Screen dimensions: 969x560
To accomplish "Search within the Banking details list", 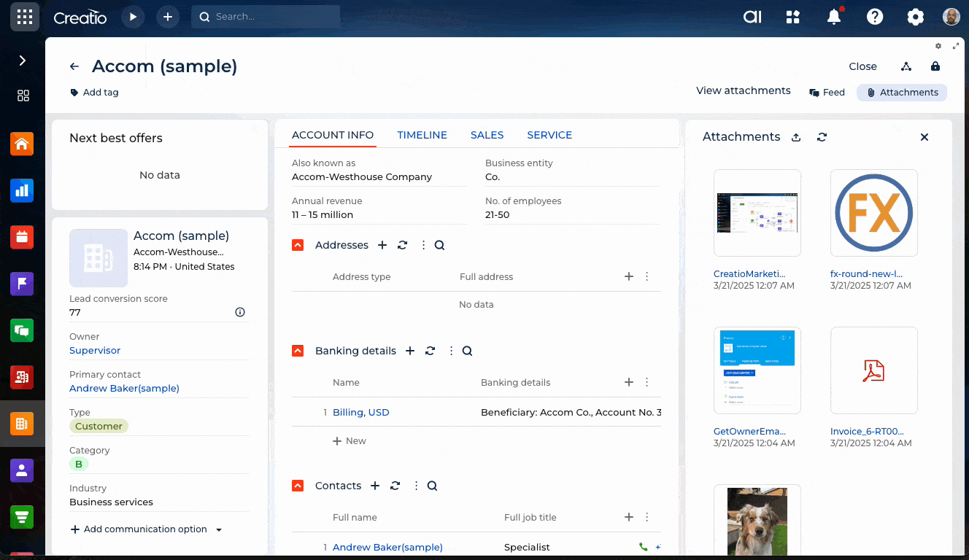I will 468,351.
